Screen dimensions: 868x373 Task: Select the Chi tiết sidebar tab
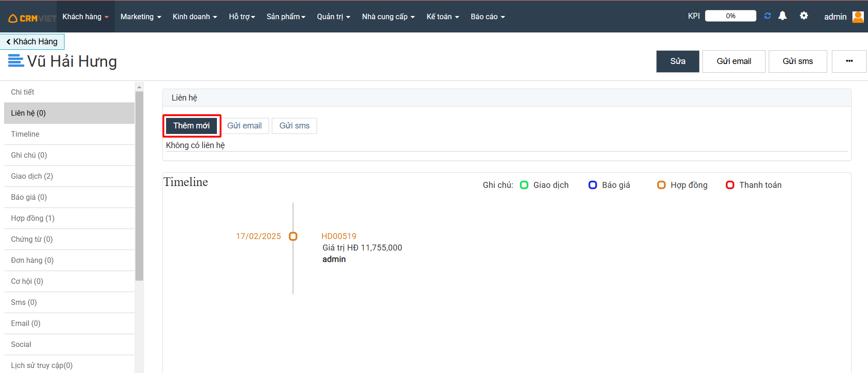pos(69,92)
